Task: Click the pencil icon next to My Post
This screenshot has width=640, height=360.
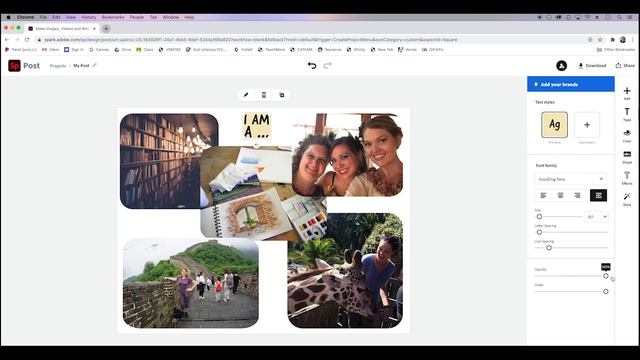Action: (94, 65)
